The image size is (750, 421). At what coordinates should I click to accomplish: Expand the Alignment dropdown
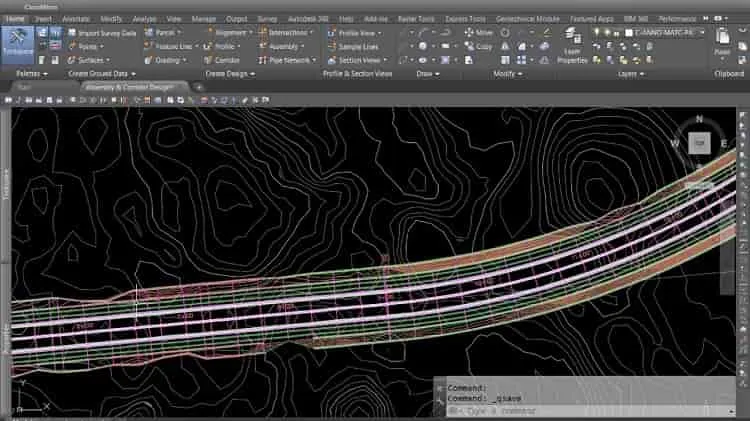250,33
